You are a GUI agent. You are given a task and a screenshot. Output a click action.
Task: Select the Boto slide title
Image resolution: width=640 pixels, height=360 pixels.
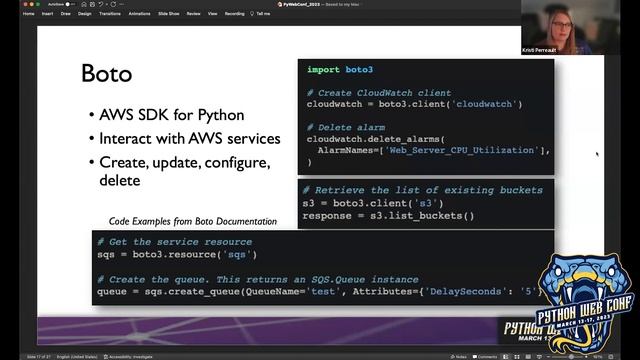[x=107, y=74]
